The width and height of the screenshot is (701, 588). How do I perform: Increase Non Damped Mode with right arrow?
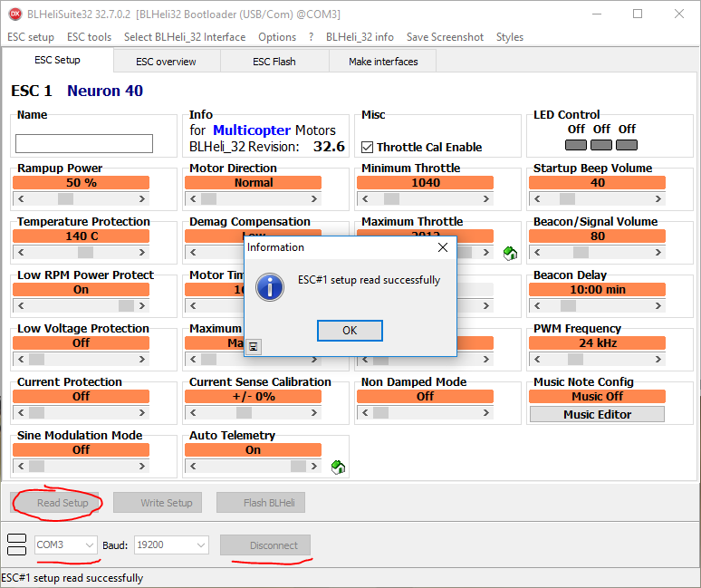[x=486, y=413]
